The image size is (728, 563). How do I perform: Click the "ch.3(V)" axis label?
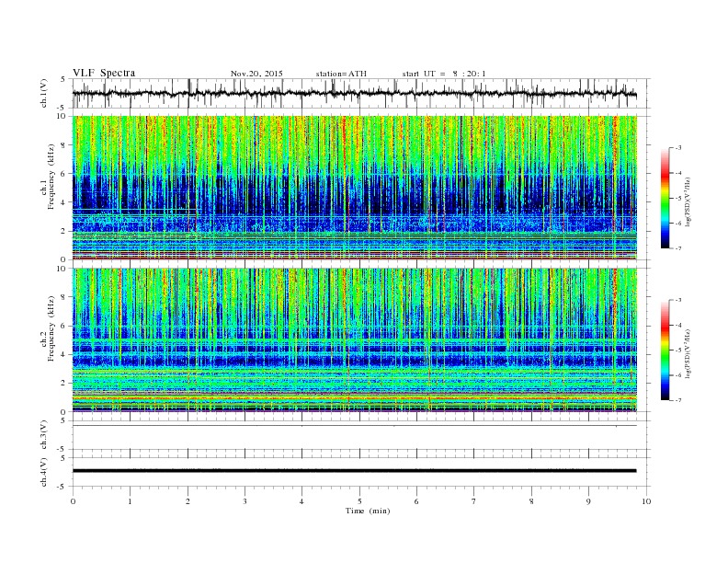pos(43,435)
